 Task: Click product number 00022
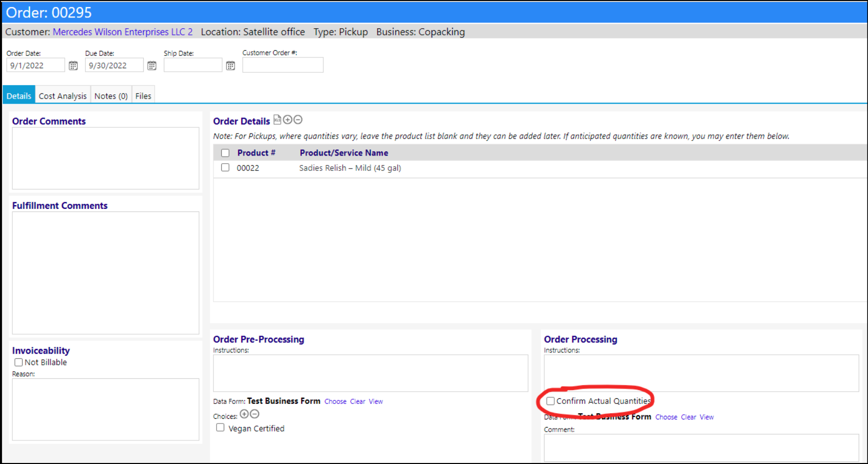coord(248,168)
